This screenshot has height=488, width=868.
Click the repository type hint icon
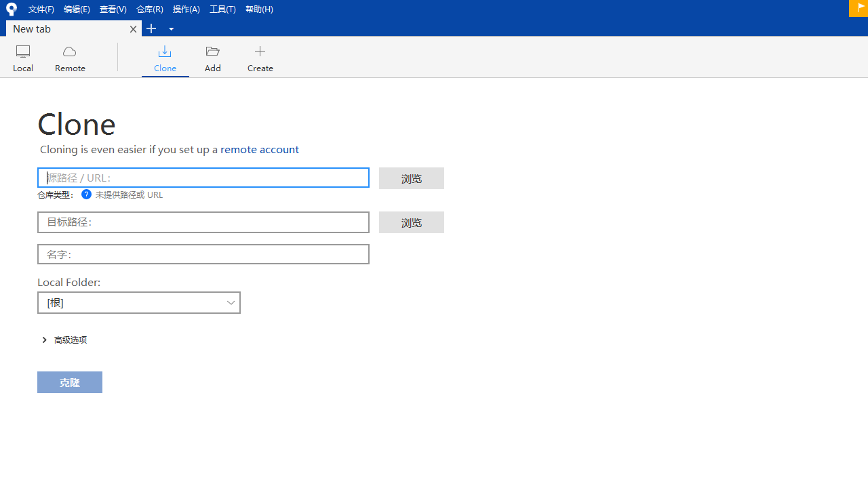(x=86, y=195)
